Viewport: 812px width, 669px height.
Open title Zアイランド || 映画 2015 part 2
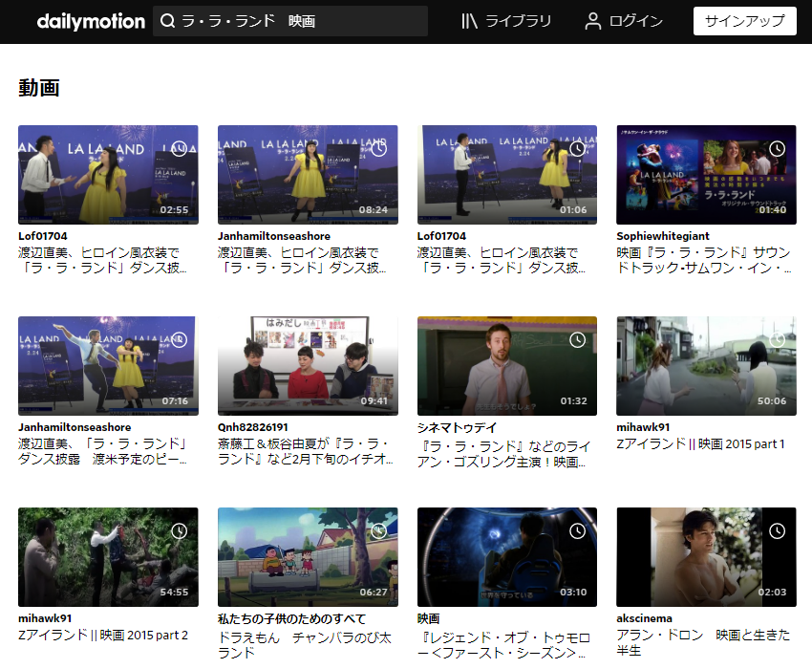click(103, 636)
